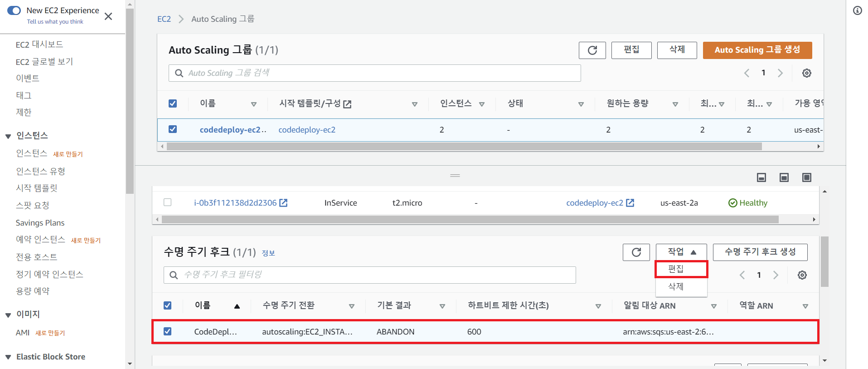Set split panel to half height
This screenshot has height=369, width=868.
(784, 177)
